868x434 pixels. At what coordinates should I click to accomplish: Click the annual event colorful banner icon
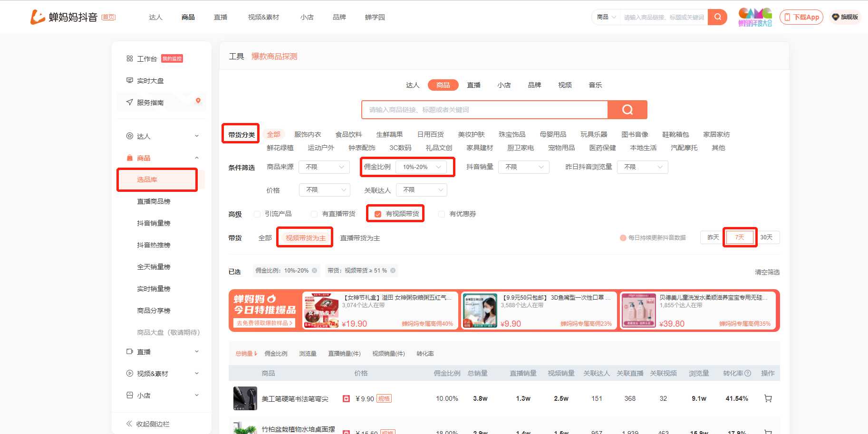coord(755,17)
